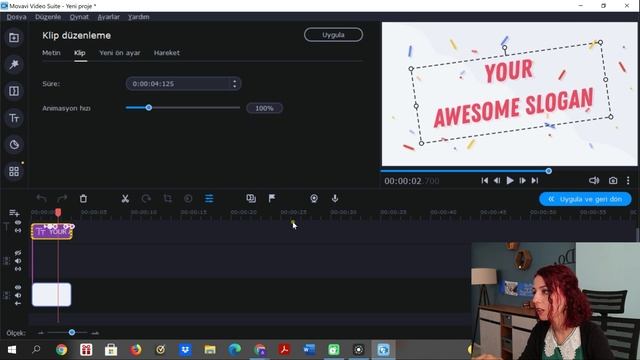Image resolution: width=640 pixels, height=360 pixels.
Task: Play the preview
Action: tap(510, 180)
